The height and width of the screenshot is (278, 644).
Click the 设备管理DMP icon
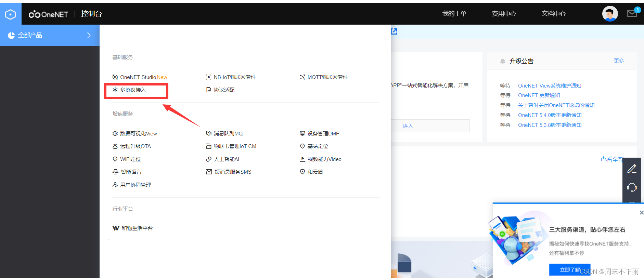point(302,134)
